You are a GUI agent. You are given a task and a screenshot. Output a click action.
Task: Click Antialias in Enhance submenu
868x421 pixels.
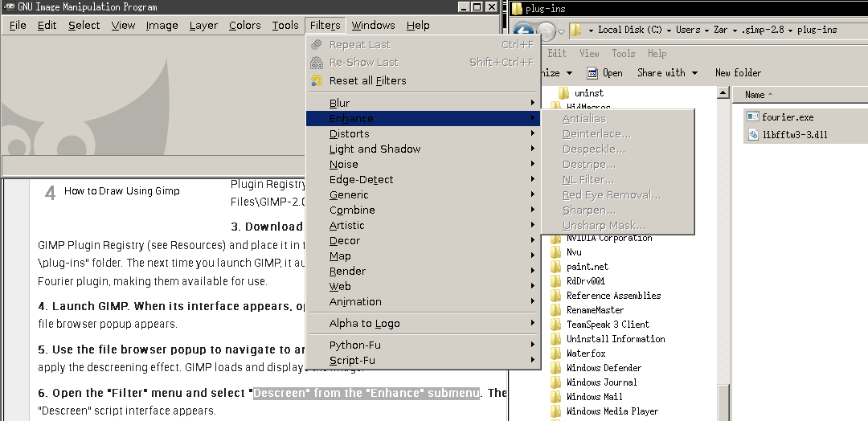tap(618, 118)
